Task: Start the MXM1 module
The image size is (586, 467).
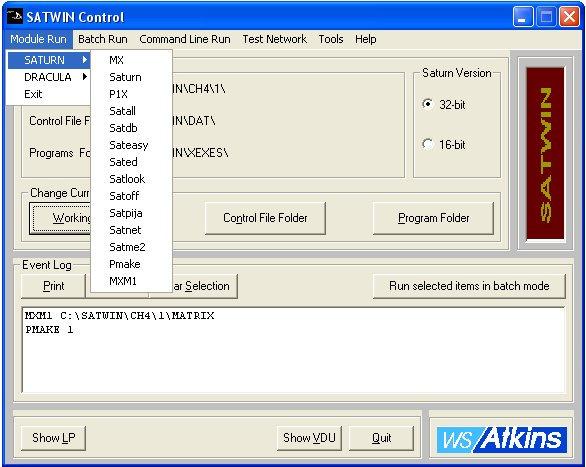Action: (131, 281)
